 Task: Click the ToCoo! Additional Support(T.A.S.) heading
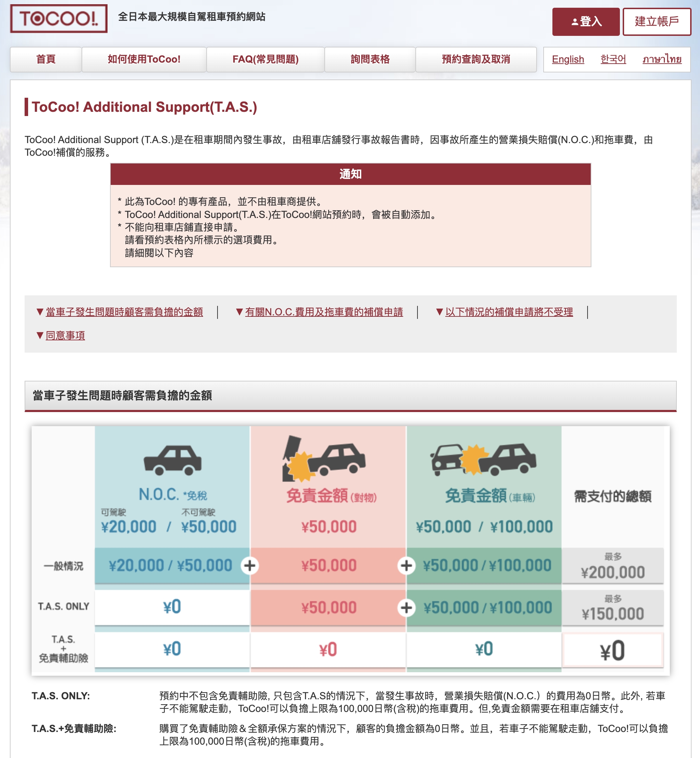[x=144, y=107]
